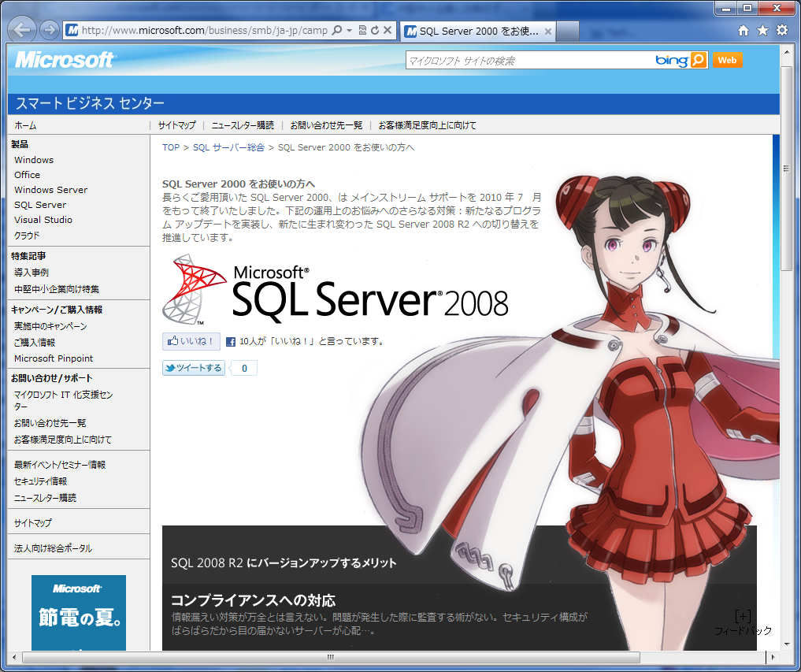
Task: Focus the URL address field
Action: 204,30
